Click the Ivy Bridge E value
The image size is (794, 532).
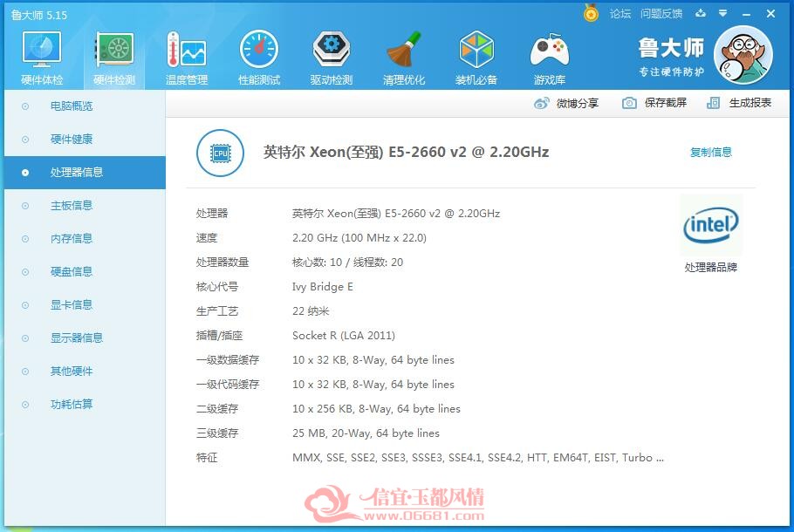[322, 287]
